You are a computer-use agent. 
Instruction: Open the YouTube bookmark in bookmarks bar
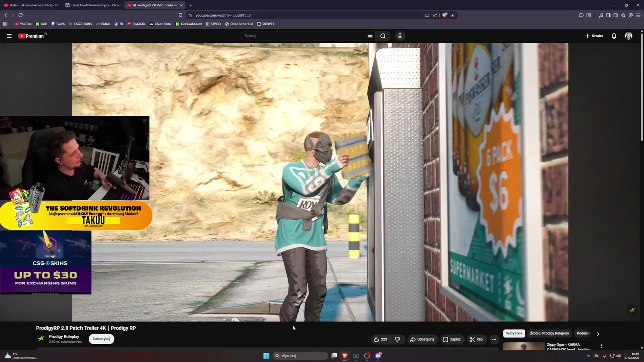tap(23, 24)
